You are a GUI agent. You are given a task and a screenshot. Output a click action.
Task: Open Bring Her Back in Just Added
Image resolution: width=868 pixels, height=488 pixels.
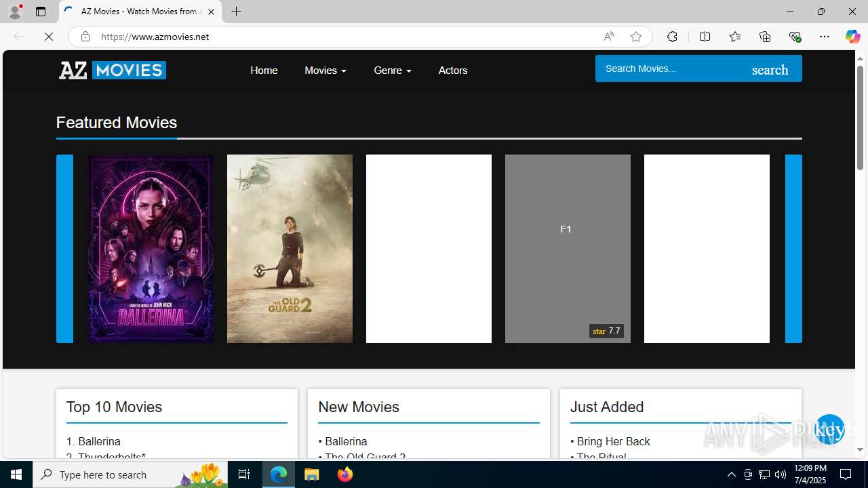pyautogui.click(x=614, y=441)
